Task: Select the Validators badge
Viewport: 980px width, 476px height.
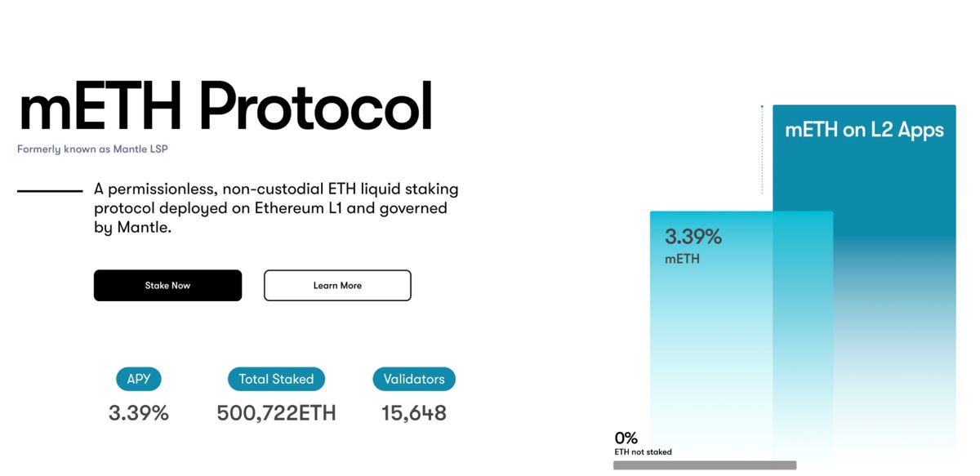Action: click(x=414, y=379)
